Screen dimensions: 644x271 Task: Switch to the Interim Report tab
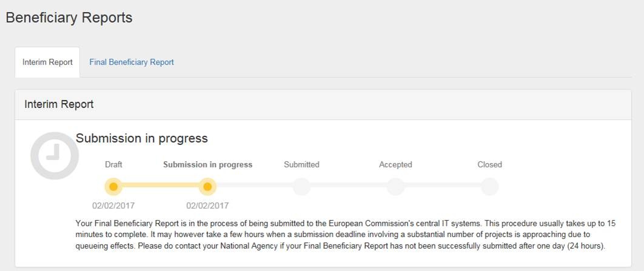[47, 62]
